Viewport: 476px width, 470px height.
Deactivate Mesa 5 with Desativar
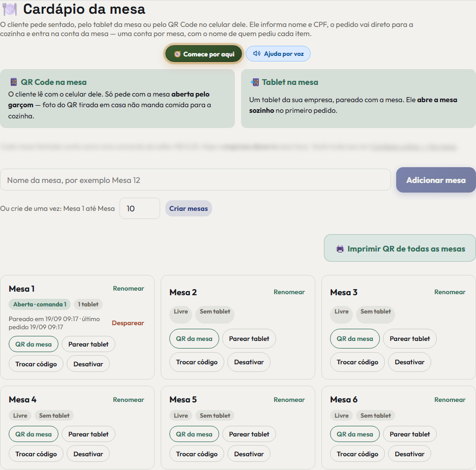249,454
